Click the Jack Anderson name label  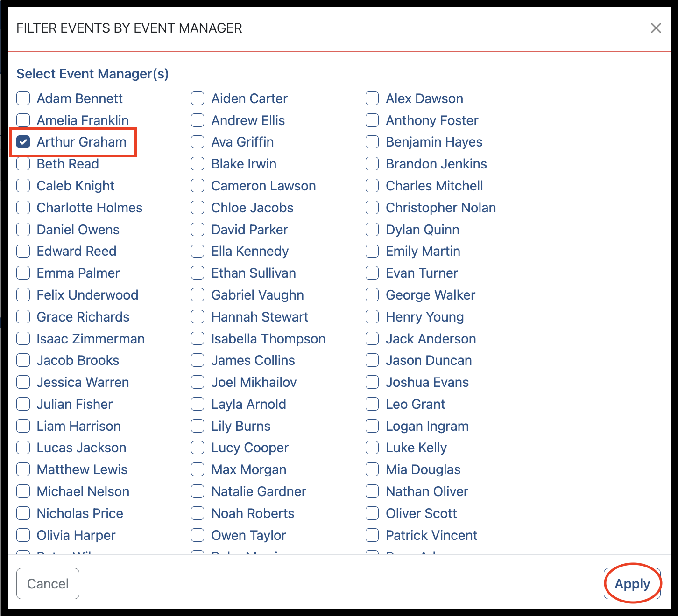pyautogui.click(x=431, y=339)
